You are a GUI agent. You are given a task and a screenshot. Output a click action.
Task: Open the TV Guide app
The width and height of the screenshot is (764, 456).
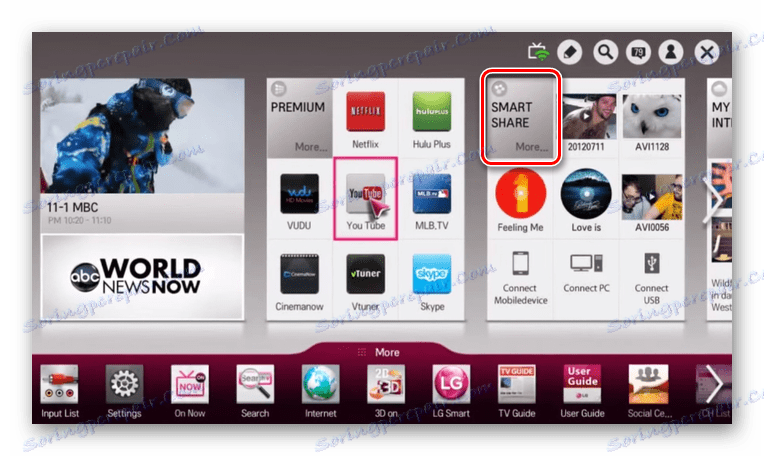pyautogui.click(x=516, y=391)
